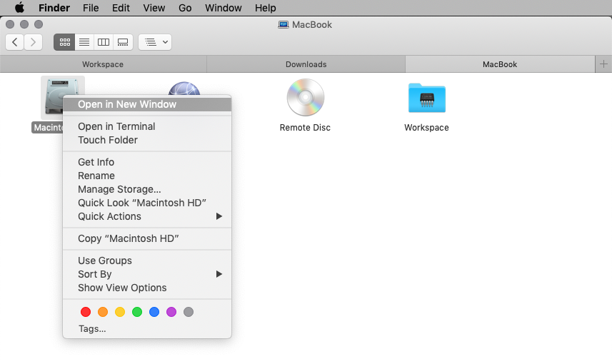Apply the purple tag color
Screen dimensions: 612x364
(171, 312)
